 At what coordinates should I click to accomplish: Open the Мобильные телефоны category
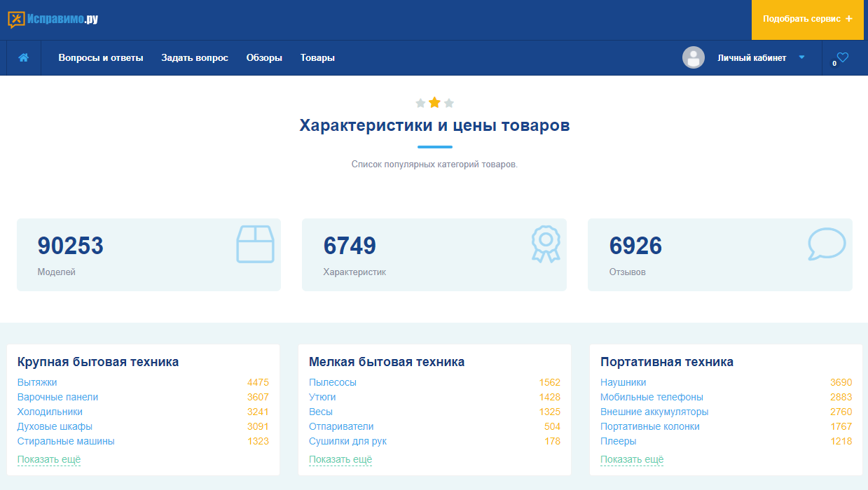point(652,397)
